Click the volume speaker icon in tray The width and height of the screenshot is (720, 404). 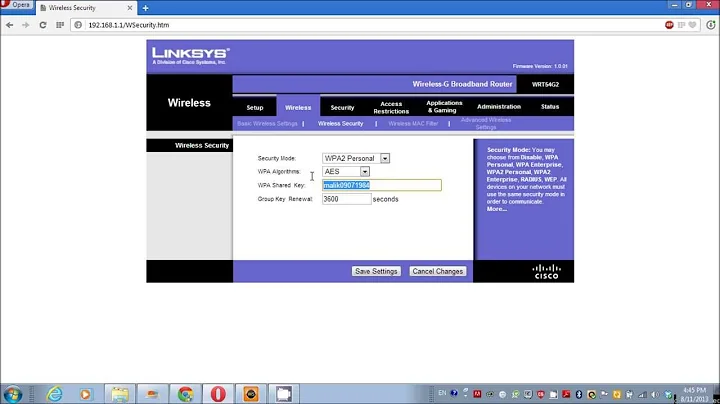pyautogui.click(x=655, y=394)
